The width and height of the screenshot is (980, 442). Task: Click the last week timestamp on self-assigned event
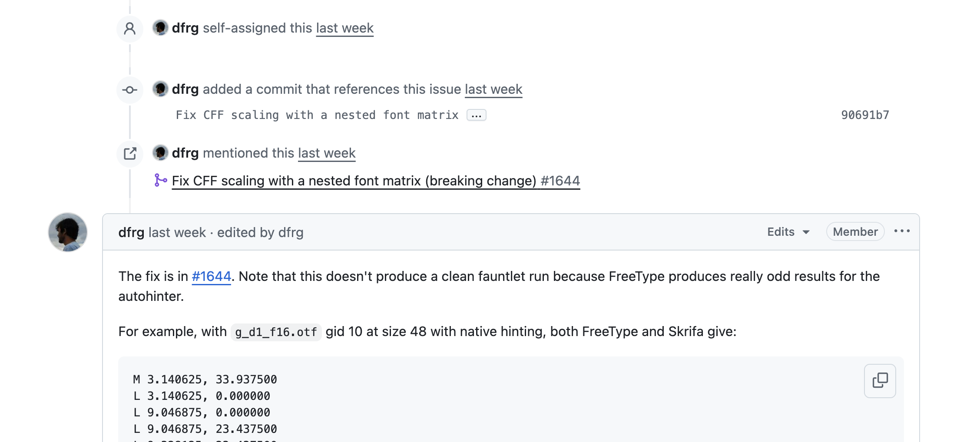pos(344,28)
